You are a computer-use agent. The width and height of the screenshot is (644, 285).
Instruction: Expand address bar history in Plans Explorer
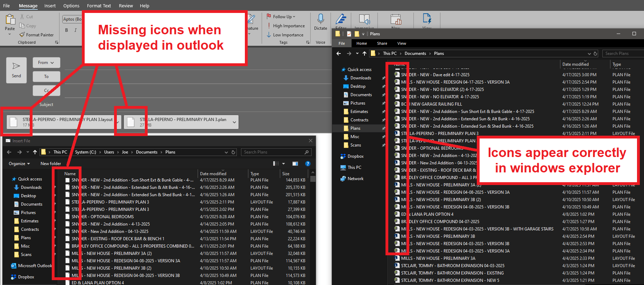pyautogui.click(x=589, y=54)
